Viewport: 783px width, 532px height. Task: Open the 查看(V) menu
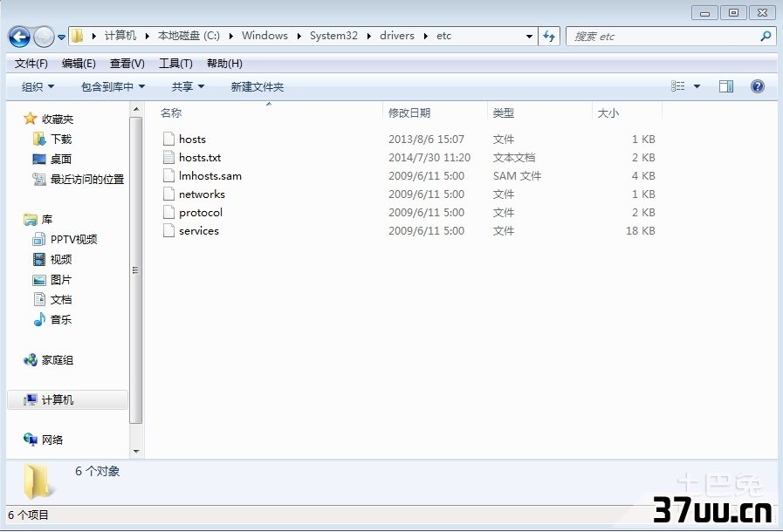point(127,64)
